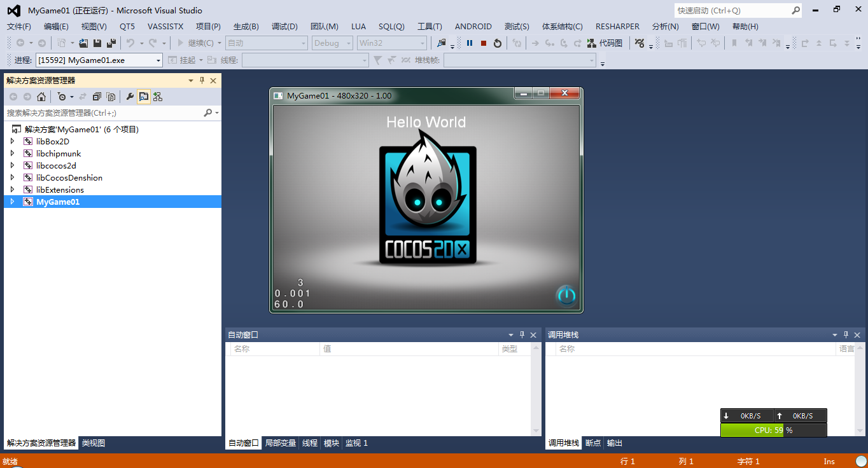Expand the MyGame01 project node
This screenshot has height=468, width=868.
coord(12,202)
